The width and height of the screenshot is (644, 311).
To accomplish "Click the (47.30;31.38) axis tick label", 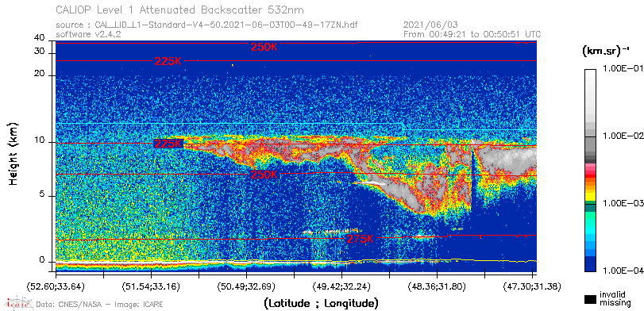I will pos(533,286).
